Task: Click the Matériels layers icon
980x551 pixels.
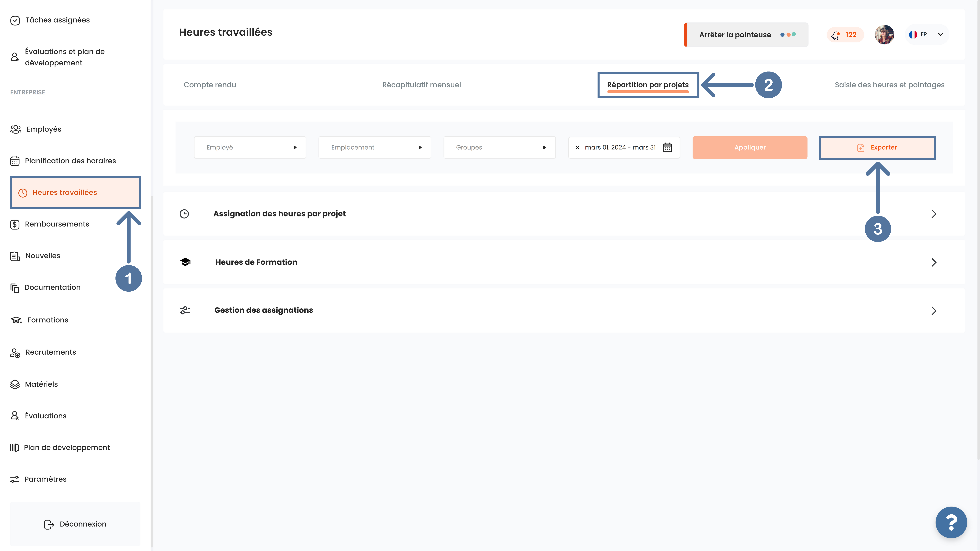Action: pos(15,384)
